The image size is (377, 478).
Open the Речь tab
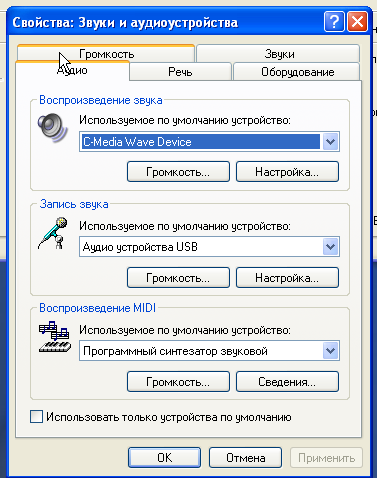click(180, 72)
